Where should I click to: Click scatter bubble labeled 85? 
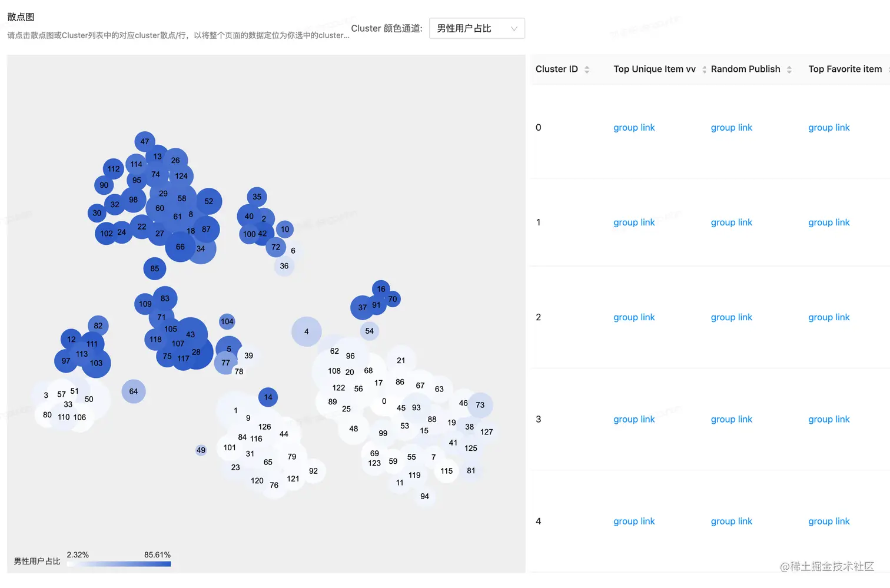pyautogui.click(x=155, y=268)
